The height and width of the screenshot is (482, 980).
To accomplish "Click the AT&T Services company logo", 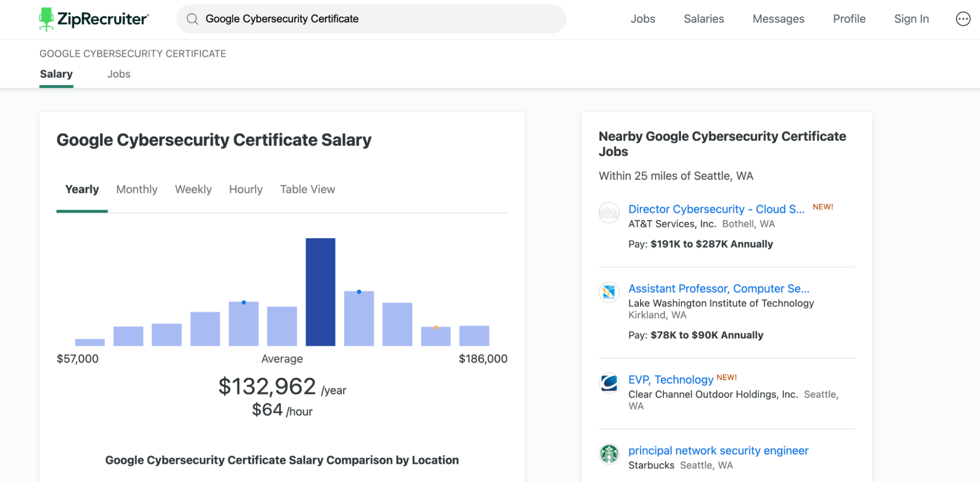I will click(x=609, y=213).
